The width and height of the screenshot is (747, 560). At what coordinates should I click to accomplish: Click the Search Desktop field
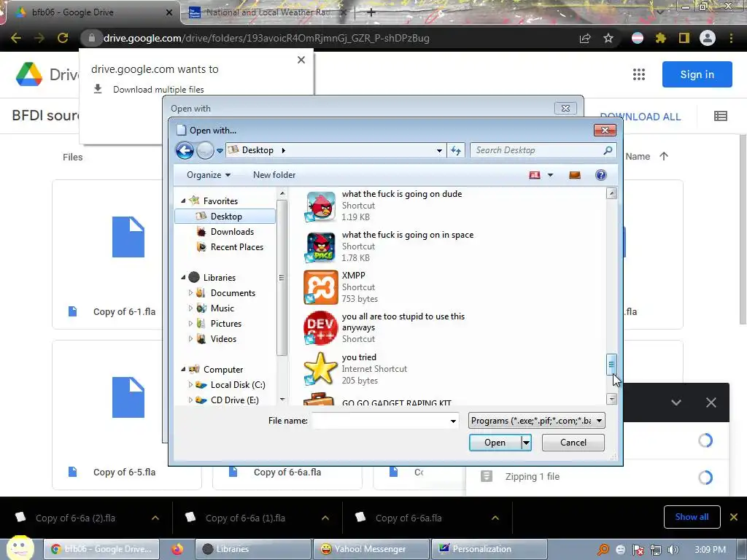tap(543, 150)
